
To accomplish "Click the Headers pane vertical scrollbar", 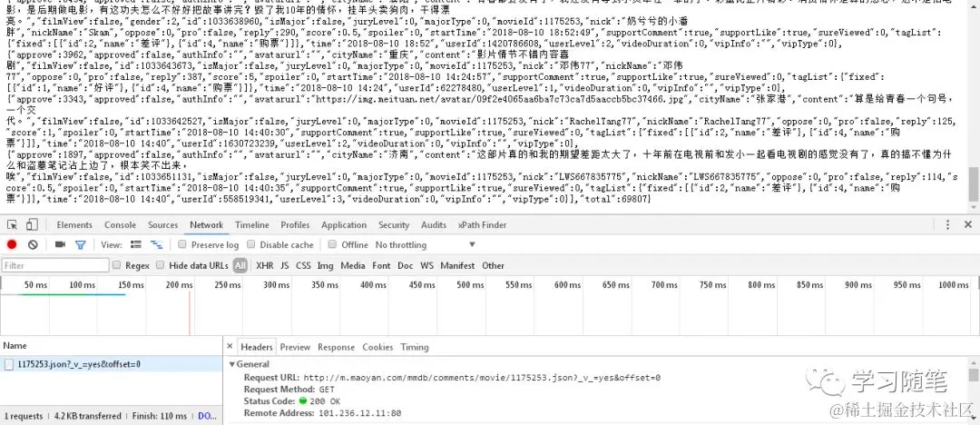I will click(x=974, y=375).
